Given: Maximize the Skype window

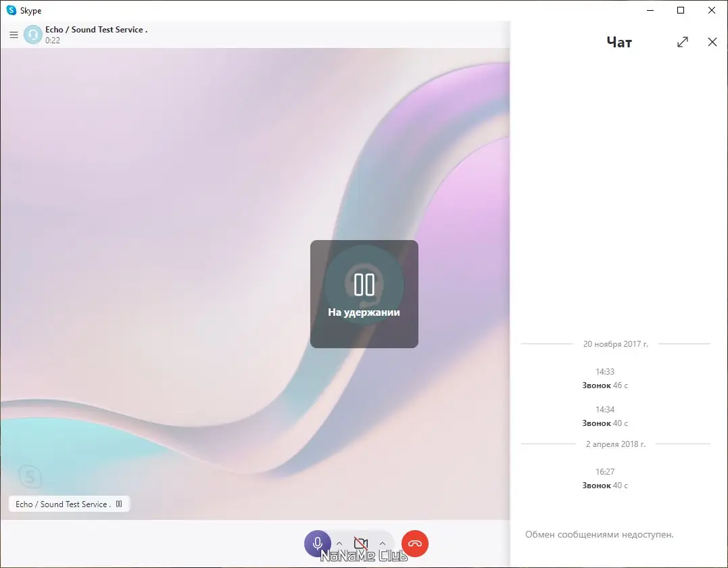Looking at the screenshot, I should tap(681, 10).
